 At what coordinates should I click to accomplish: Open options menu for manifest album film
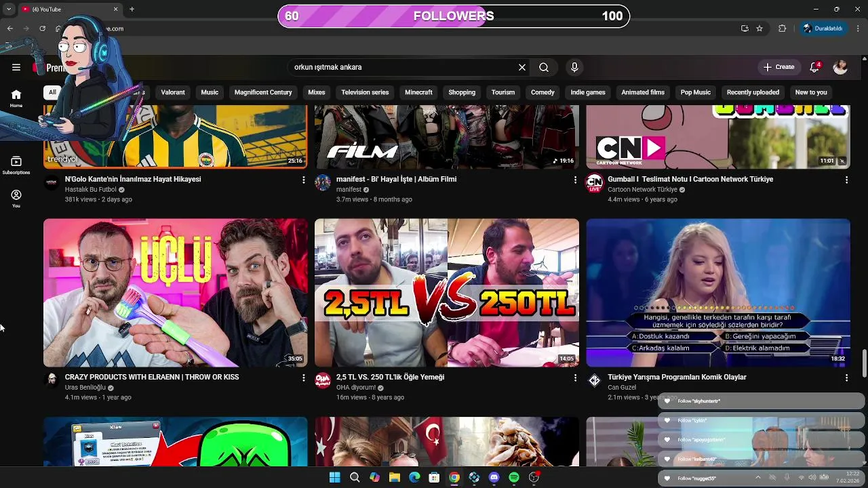[x=575, y=180]
